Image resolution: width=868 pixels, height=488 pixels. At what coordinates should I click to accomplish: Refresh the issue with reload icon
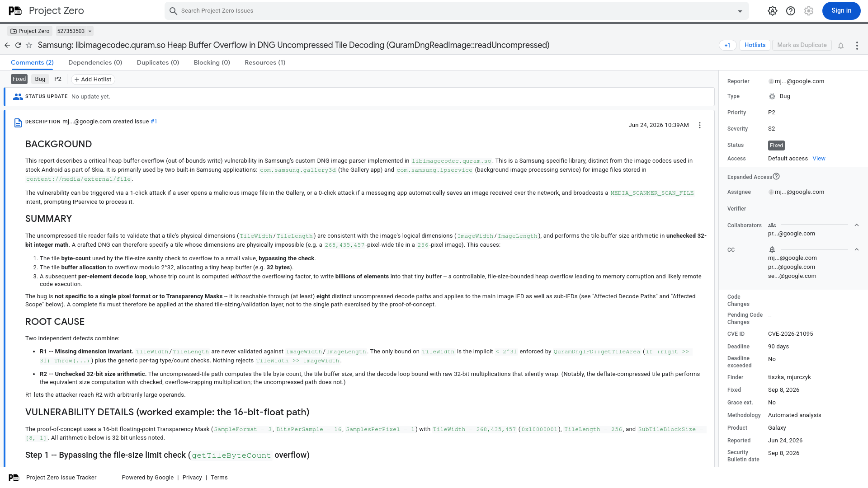(18, 45)
